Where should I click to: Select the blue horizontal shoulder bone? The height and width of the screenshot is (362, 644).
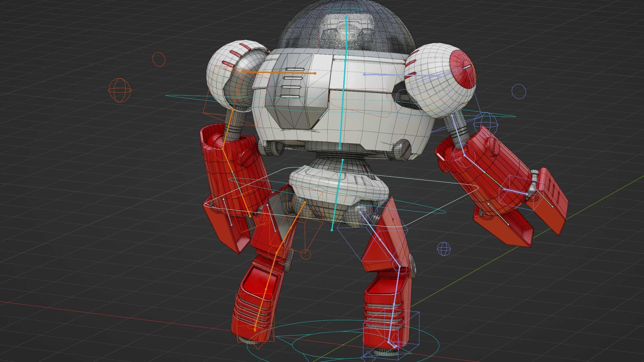401,75
